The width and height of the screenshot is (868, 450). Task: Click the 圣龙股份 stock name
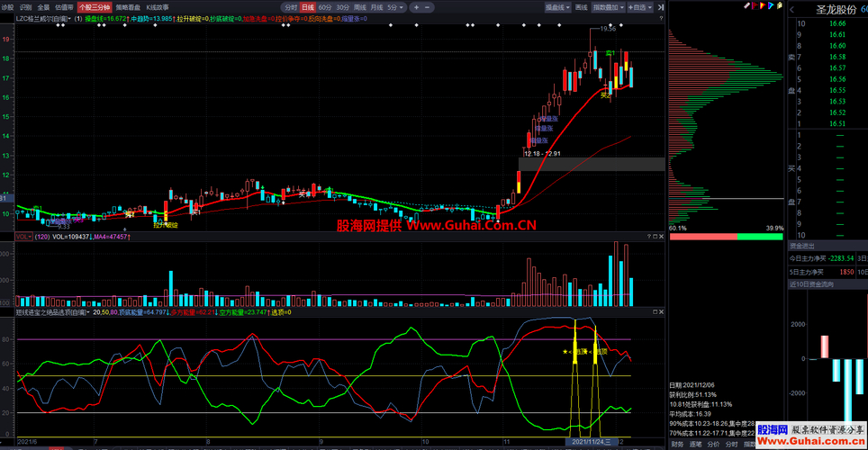[836, 9]
